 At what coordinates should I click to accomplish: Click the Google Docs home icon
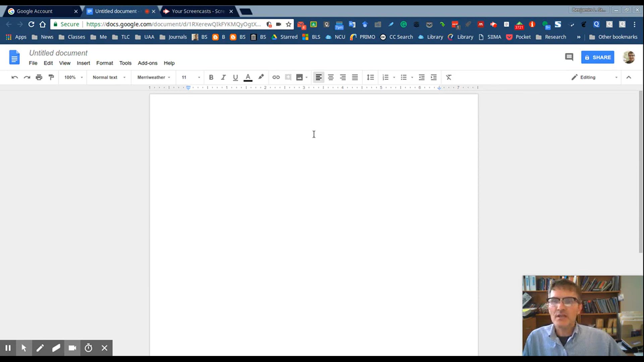click(15, 57)
